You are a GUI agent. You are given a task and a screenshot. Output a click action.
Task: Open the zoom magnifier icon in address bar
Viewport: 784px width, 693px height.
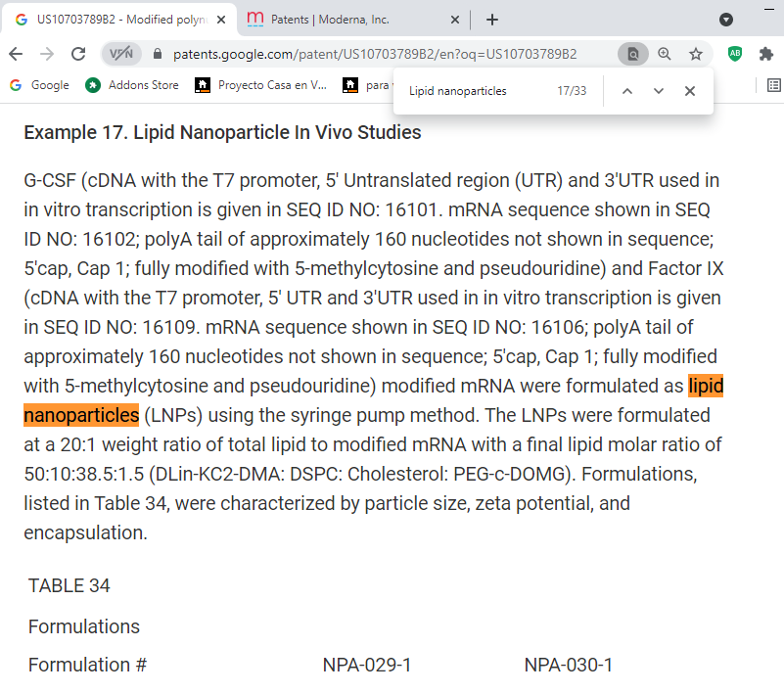pos(665,54)
